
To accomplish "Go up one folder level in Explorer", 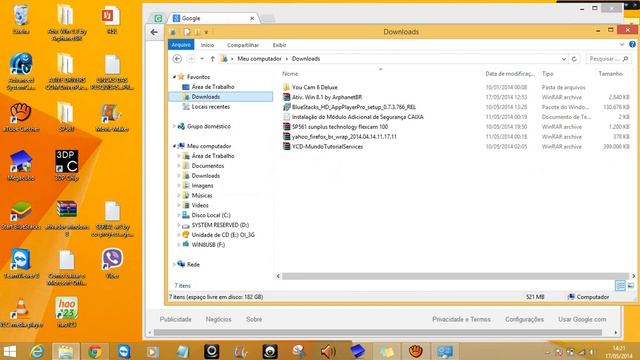I will (x=212, y=59).
